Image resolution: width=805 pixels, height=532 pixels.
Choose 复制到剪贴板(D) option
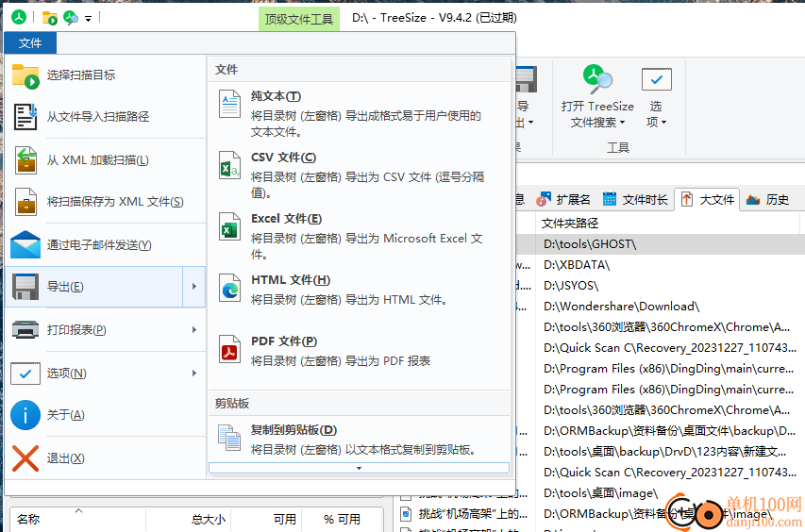[x=359, y=440]
